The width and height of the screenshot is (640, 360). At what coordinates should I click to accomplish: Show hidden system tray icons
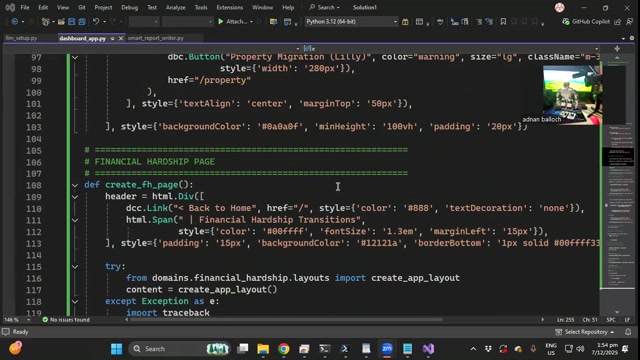[473, 349]
